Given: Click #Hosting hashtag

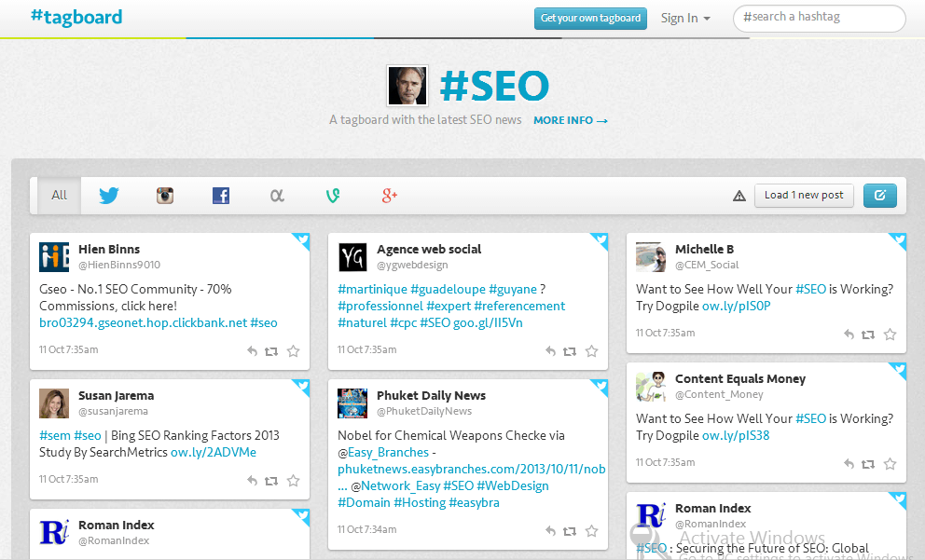Looking at the screenshot, I should pos(420,503).
